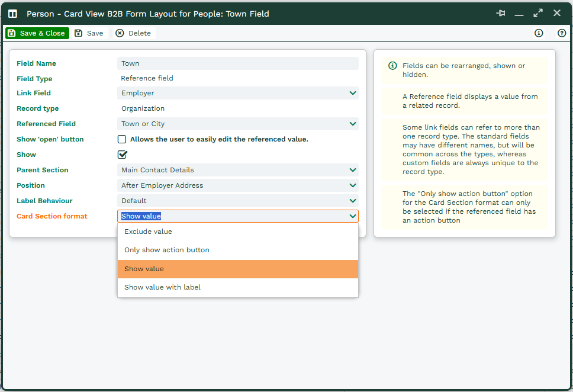The image size is (573, 392).
Task: Open the Label Behaviour dropdown
Action: (237, 201)
